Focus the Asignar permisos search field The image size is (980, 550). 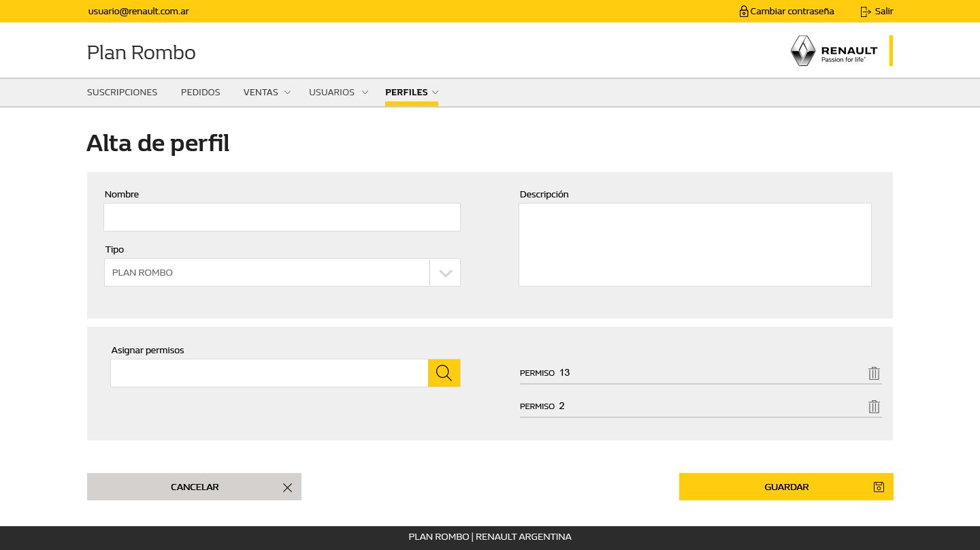pos(269,373)
